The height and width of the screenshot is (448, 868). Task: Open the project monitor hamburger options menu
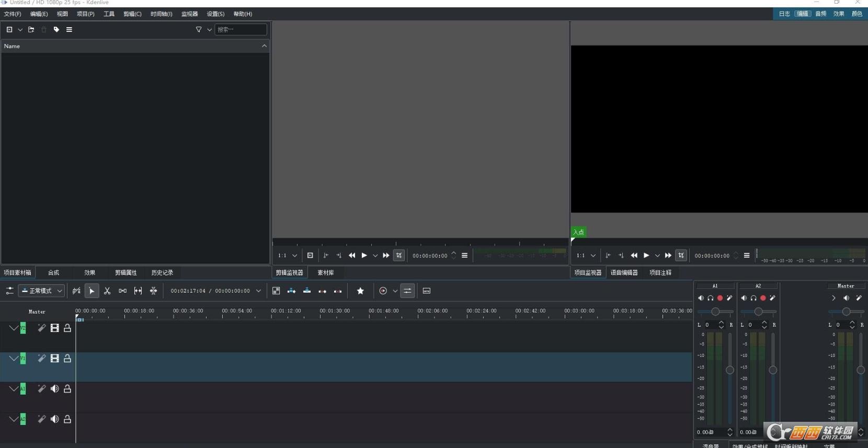(747, 255)
